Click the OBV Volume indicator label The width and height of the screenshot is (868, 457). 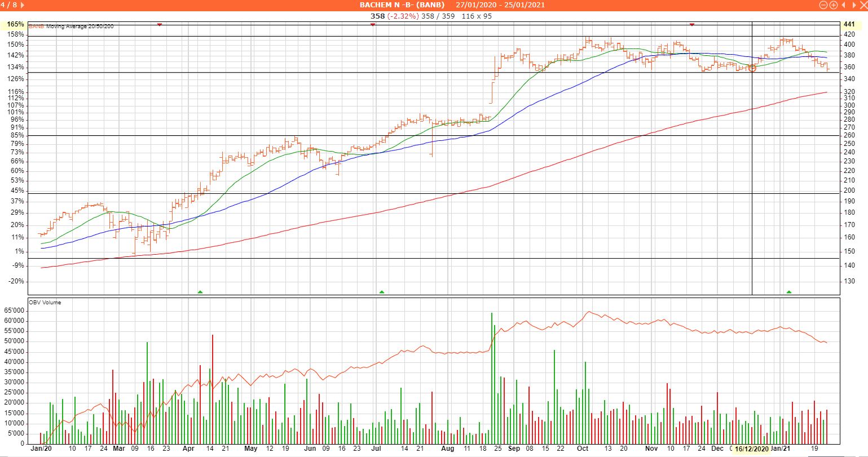point(45,303)
